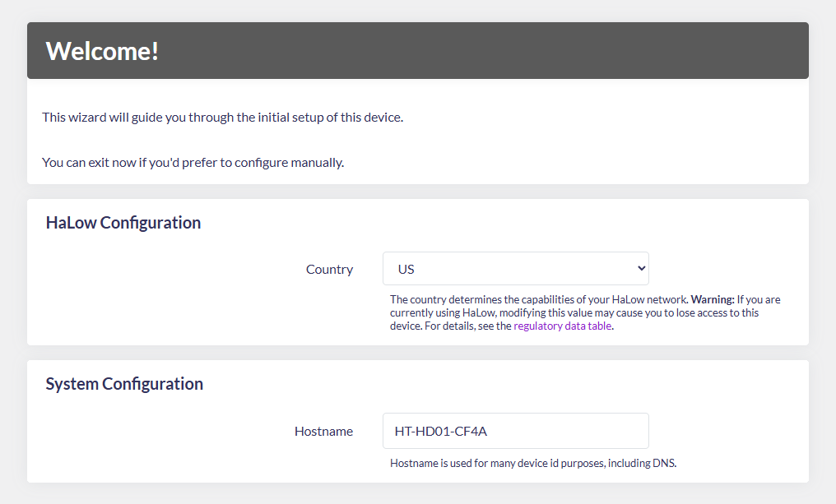
Task: Click the Hostname label
Action: [x=323, y=431]
